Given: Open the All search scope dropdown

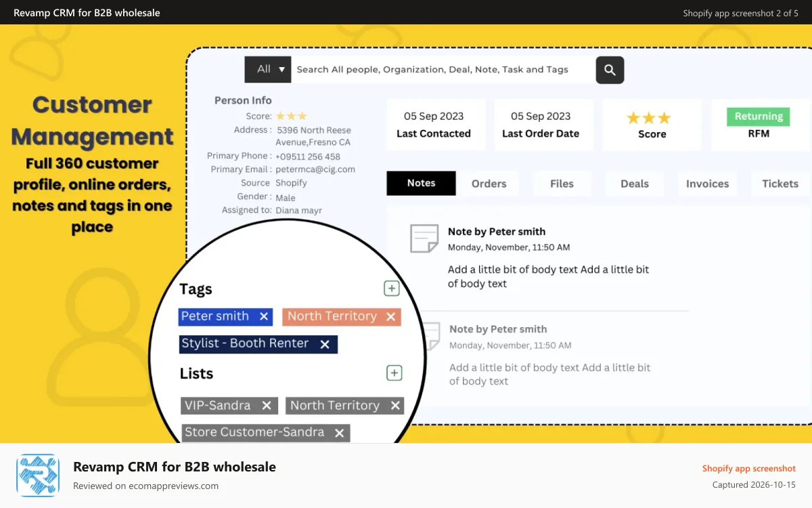Looking at the screenshot, I should [268, 69].
